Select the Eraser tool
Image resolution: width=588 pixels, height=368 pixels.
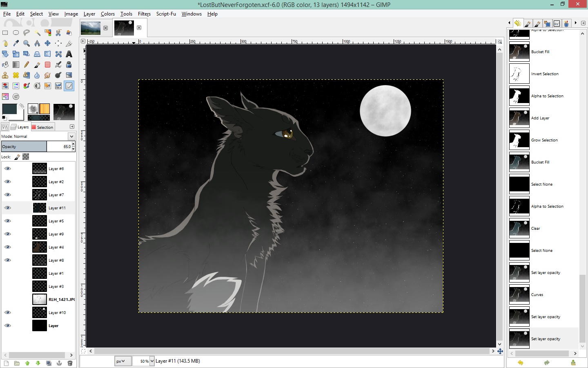[47, 64]
